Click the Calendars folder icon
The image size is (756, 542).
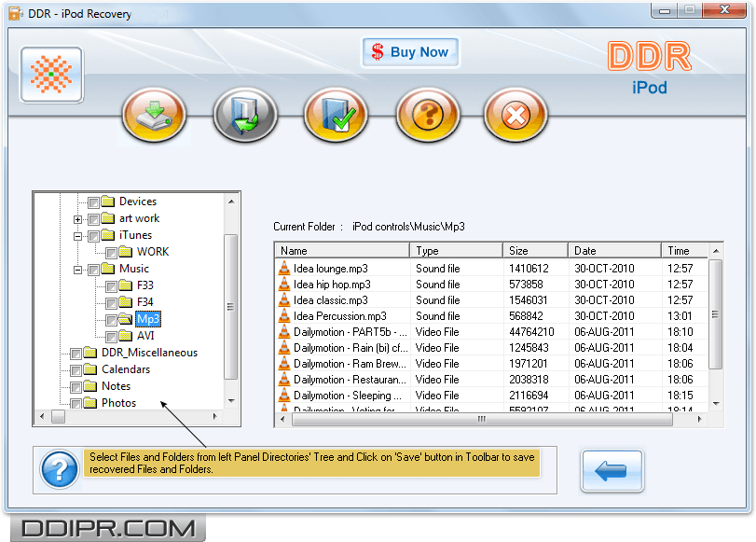90,369
